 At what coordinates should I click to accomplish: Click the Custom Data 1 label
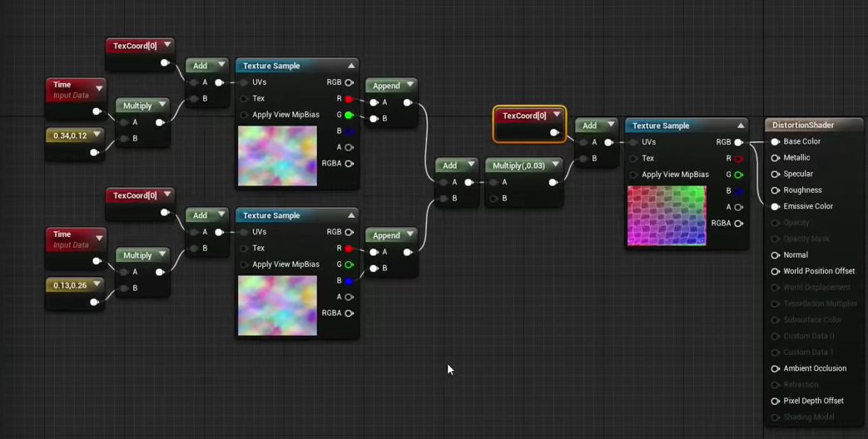point(808,353)
